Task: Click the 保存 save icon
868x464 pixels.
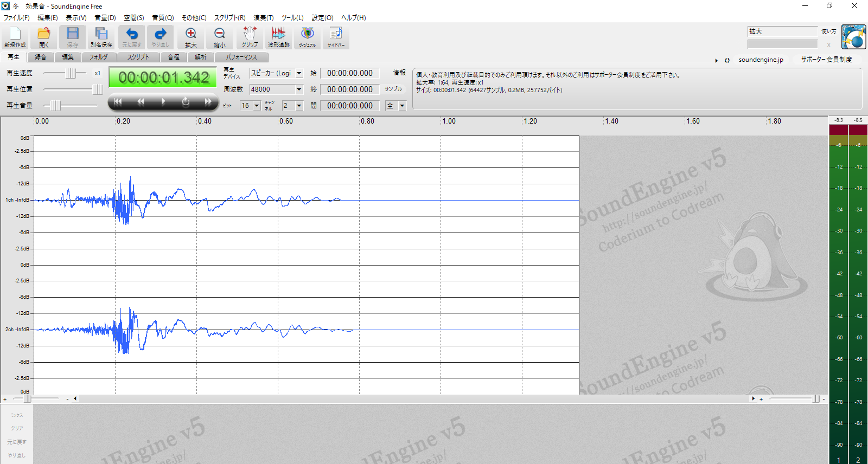Action: [73, 37]
